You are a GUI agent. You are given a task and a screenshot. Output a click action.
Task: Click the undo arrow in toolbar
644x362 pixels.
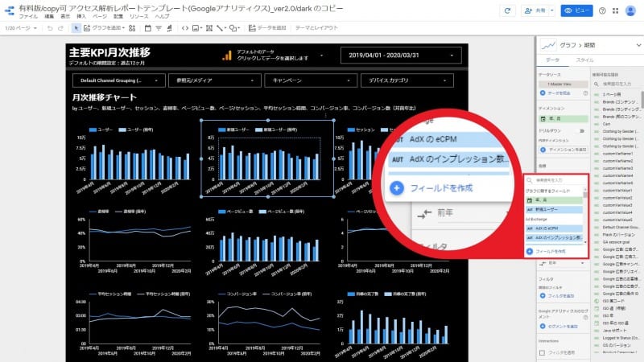click(x=50, y=28)
